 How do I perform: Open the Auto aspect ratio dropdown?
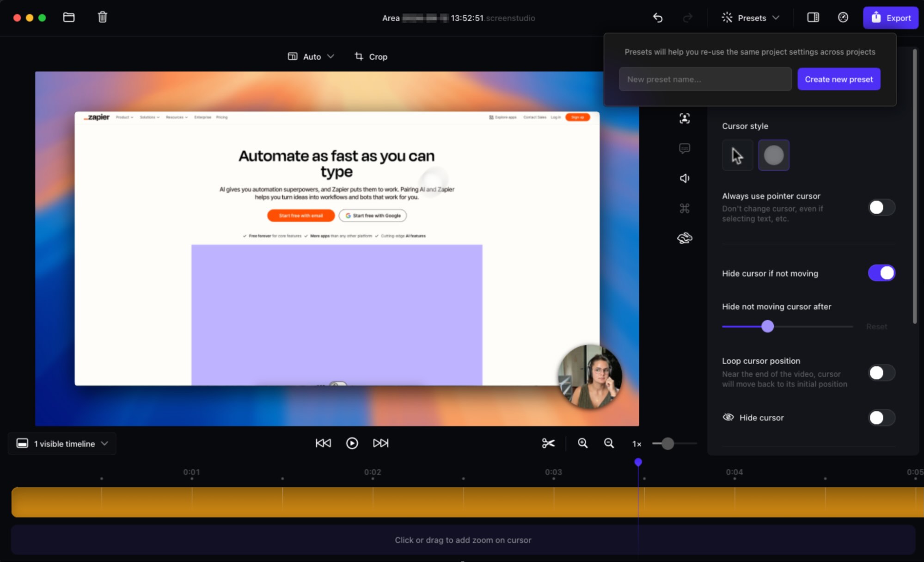311,56
